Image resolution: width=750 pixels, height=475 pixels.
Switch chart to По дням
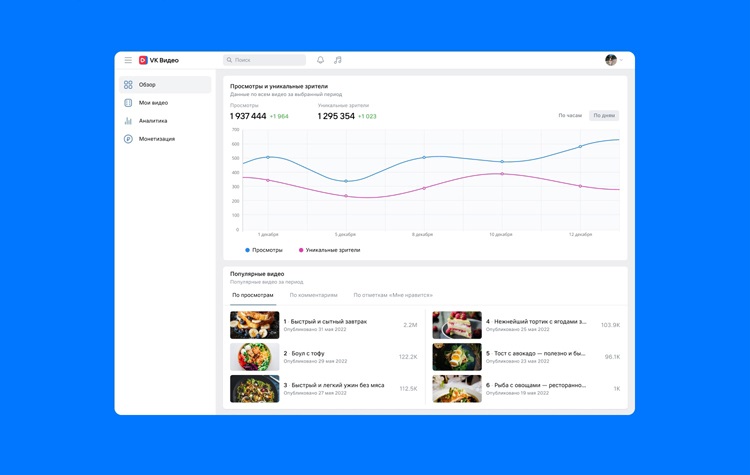[x=604, y=116]
